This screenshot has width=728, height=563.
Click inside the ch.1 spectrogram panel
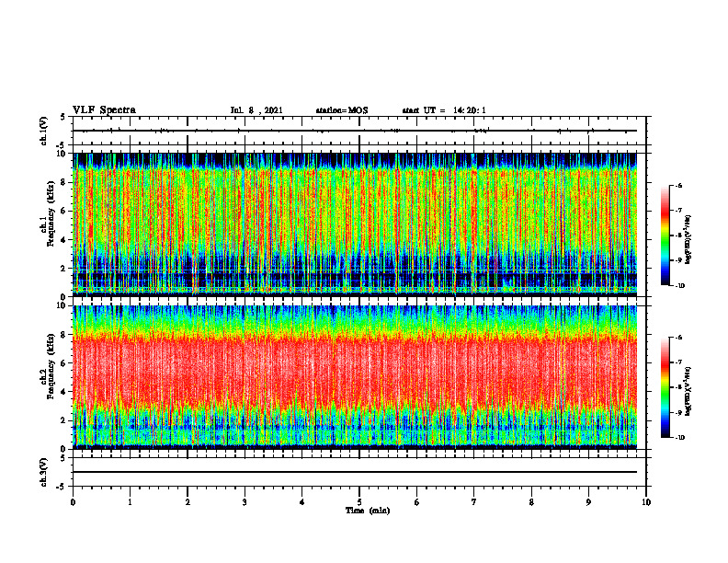355,224
